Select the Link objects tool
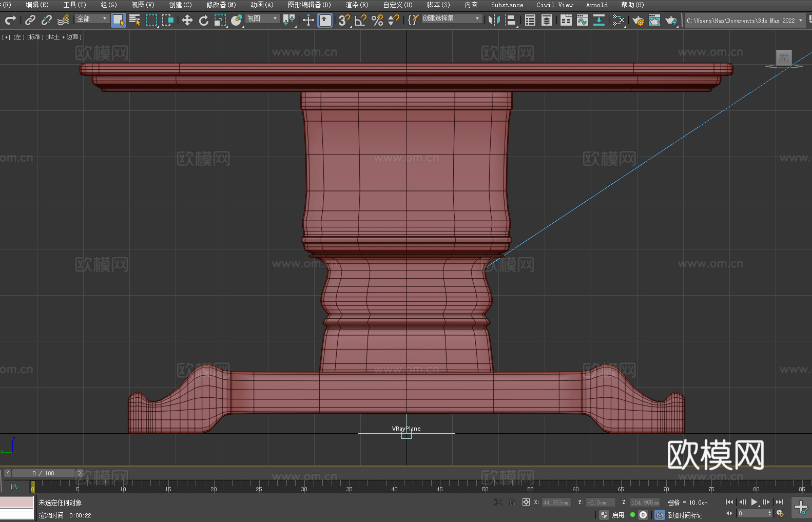Screen dimensions: 812x522 30,20
